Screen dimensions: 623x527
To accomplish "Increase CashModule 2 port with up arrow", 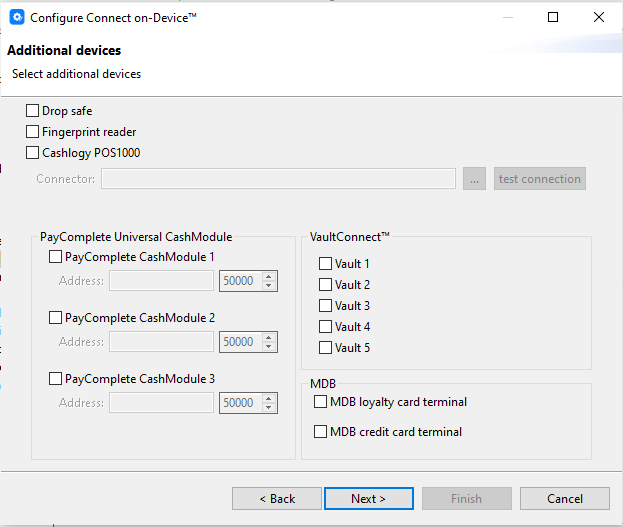I will click(x=269, y=337).
